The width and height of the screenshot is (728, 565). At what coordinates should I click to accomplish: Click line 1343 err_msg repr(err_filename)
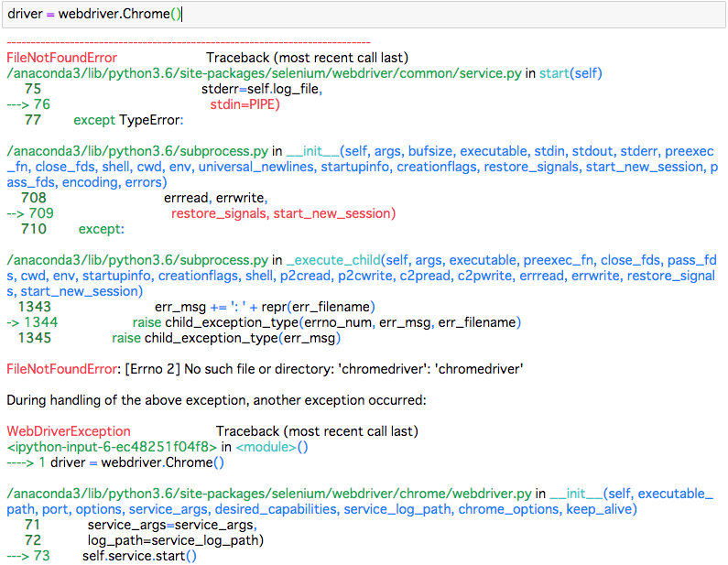click(x=265, y=307)
